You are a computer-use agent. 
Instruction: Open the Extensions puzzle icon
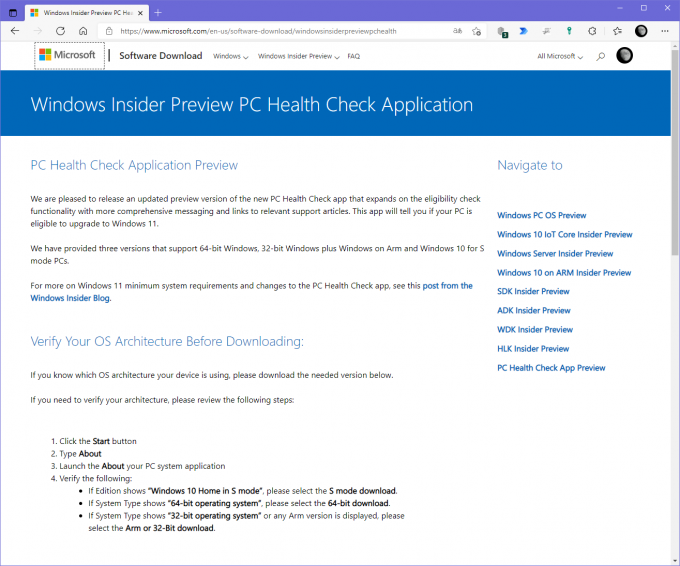tap(592, 31)
